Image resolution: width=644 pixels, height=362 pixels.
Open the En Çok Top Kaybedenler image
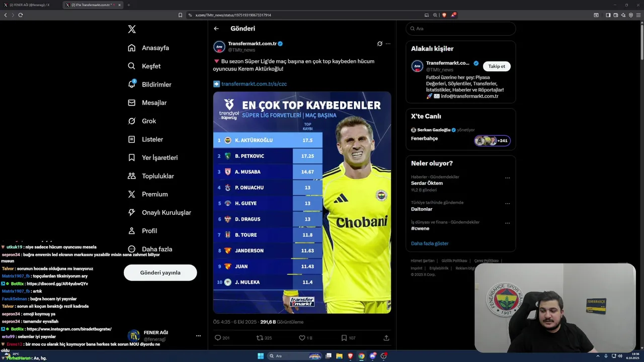[x=302, y=203]
